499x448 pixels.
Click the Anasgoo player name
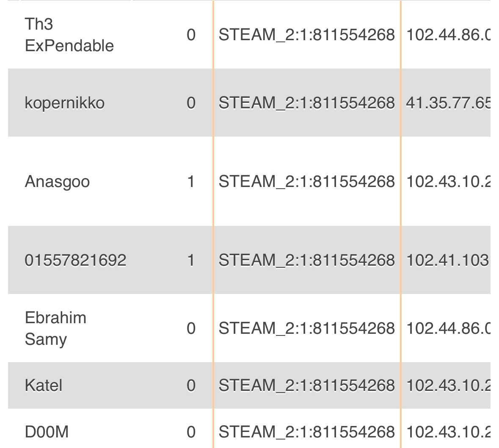point(58,181)
